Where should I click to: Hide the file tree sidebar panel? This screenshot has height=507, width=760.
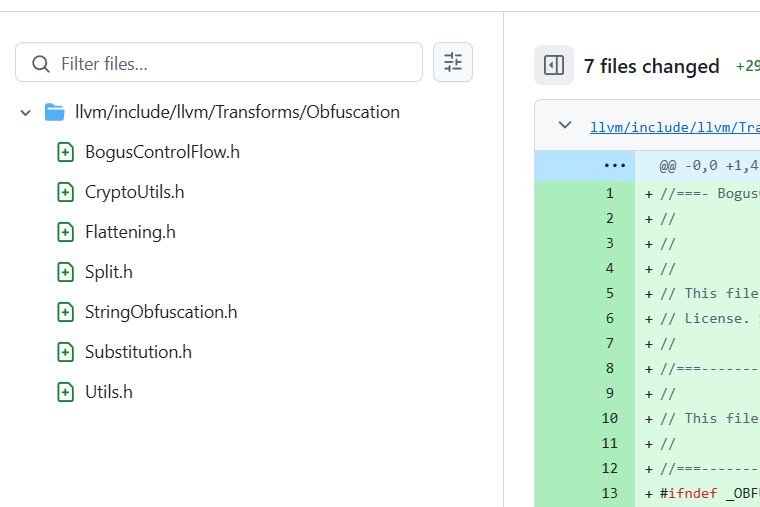click(554, 65)
